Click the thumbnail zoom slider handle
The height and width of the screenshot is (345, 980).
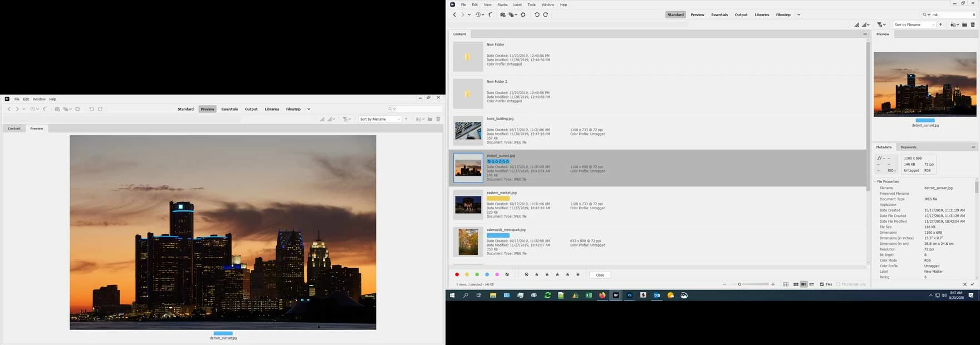click(x=739, y=284)
